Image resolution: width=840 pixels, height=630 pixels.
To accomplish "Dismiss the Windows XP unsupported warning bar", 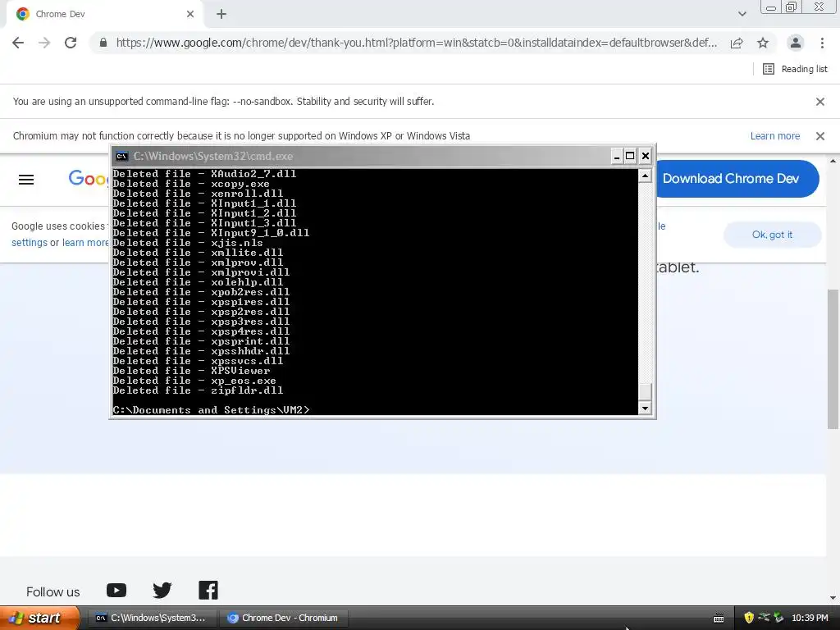I will pyautogui.click(x=820, y=136).
